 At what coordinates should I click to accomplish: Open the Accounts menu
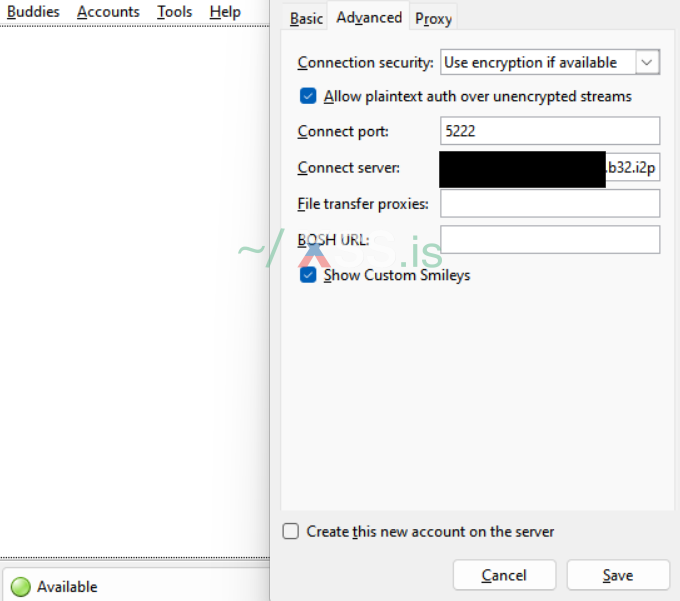(x=108, y=12)
